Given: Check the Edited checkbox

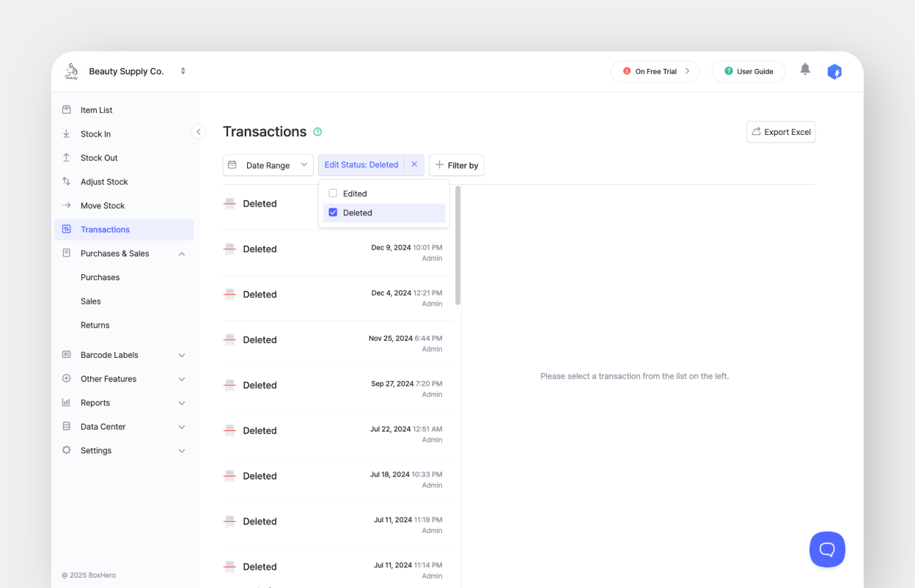Looking at the screenshot, I should [x=333, y=194].
